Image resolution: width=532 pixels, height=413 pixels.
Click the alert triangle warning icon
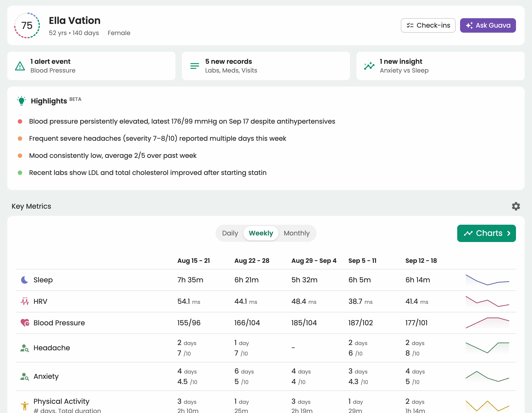coord(20,66)
